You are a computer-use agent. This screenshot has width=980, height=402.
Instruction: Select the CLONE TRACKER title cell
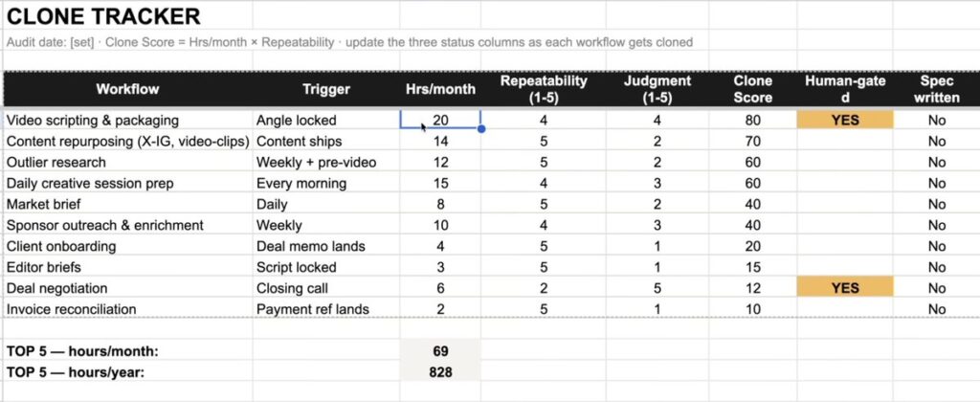(x=103, y=17)
